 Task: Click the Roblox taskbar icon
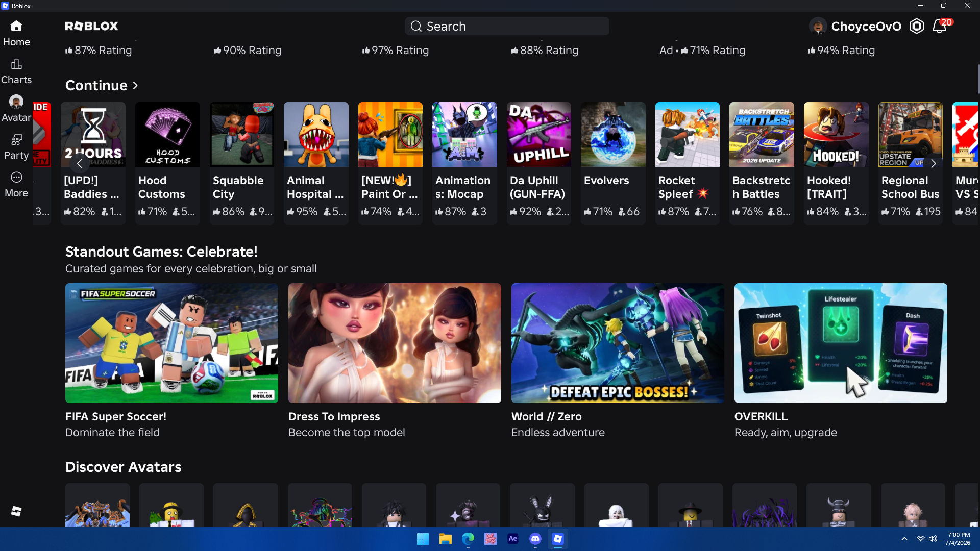coord(558,539)
